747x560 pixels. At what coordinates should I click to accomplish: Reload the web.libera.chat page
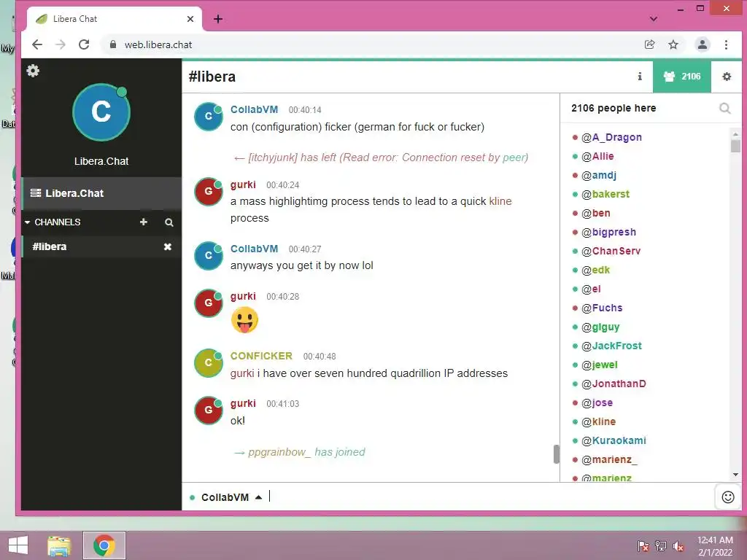click(84, 44)
